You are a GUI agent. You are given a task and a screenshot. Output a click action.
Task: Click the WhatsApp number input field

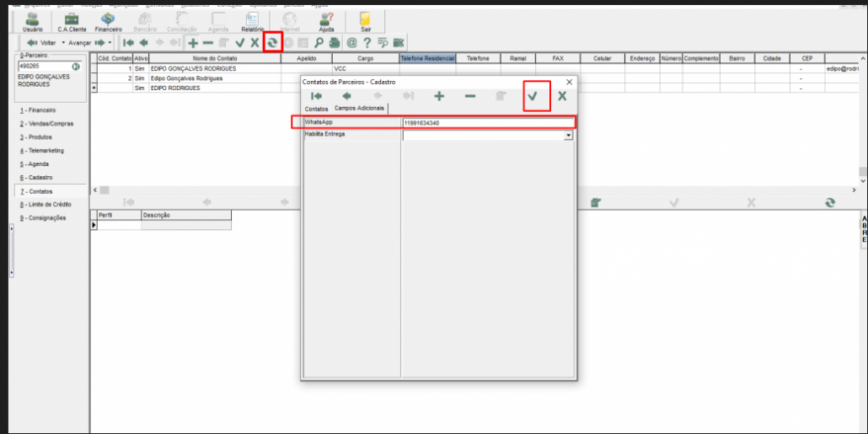[x=487, y=123]
